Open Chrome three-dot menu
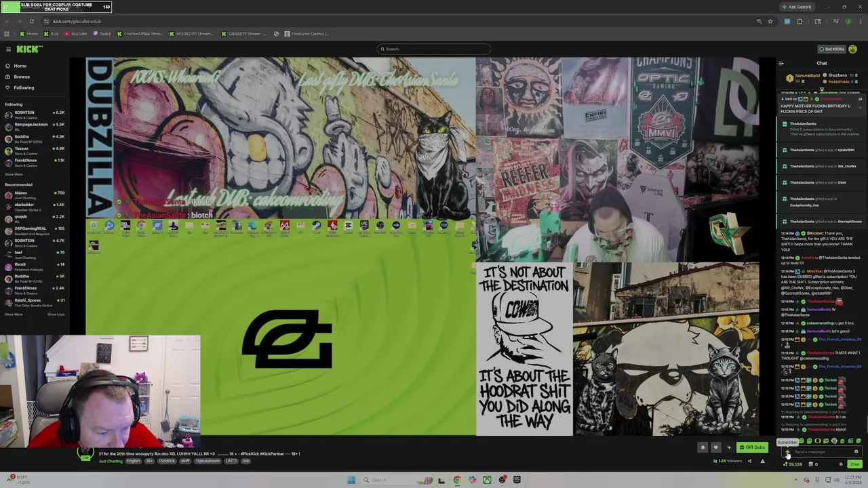The height and width of the screenshot is (488, 868). [860, 21]
